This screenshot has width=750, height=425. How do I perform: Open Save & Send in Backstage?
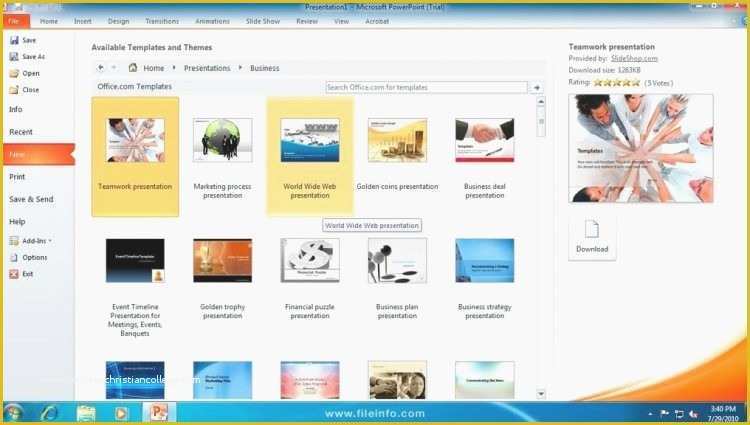tap(31, 199)
